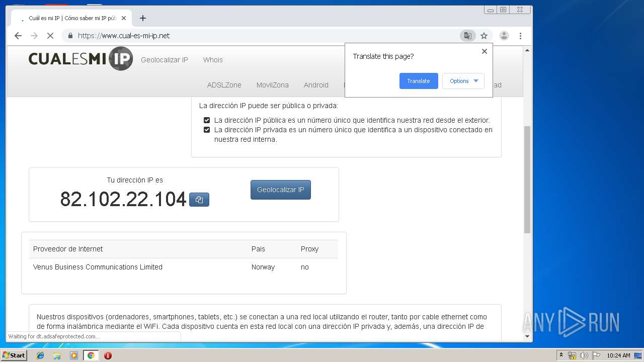Viewport: 644px width, 362px height.
Task: Open the Android link
Action: pyautogui.click(x=316, y=85)
